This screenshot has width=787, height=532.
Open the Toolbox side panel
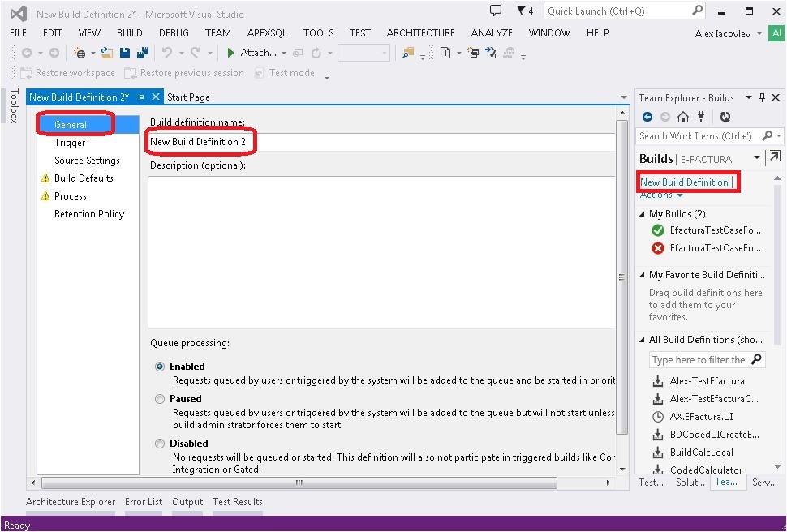click(x=14, y=106)
